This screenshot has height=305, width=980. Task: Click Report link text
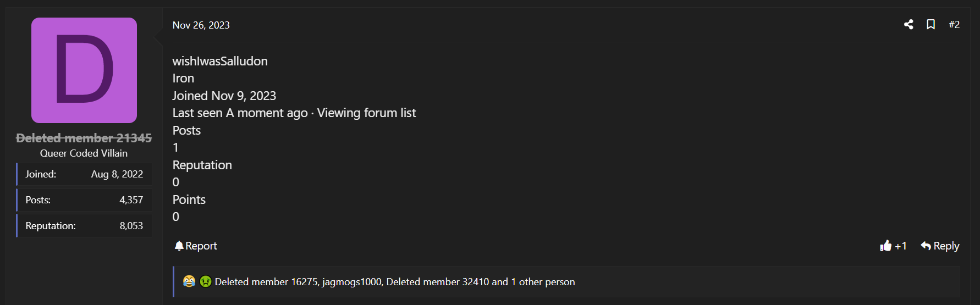[x=201, y=246]
